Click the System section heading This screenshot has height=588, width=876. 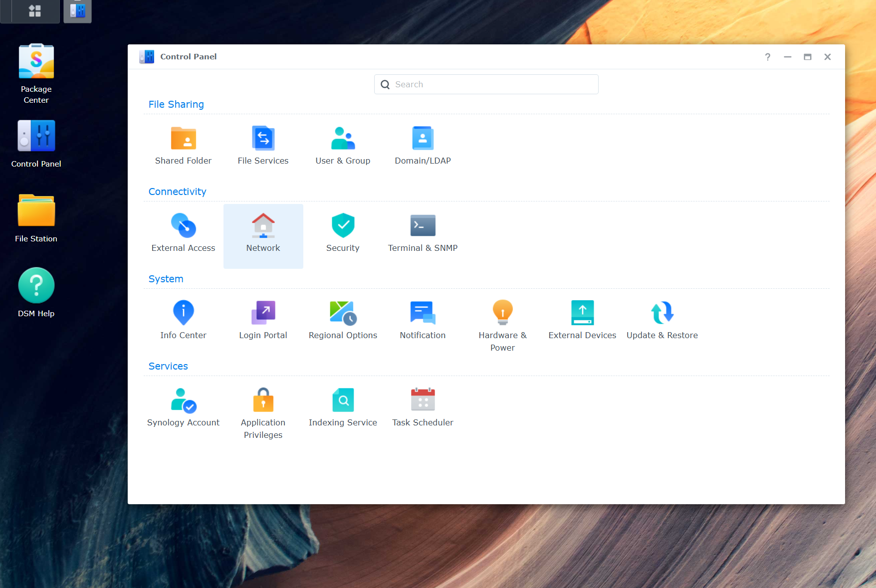pos(166,279)
